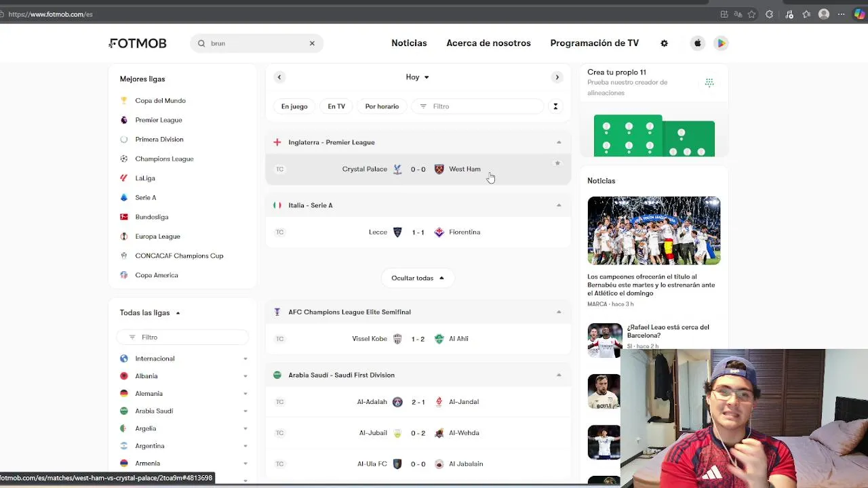Collapse the Italia - Serie A section
Viewport: 868px width, 488px height.
coord(559,205)
